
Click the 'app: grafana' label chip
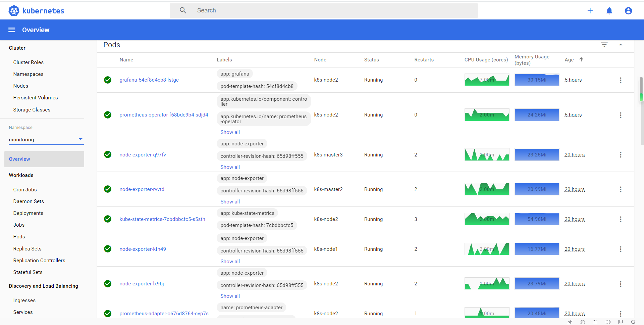tap(235, 74)
